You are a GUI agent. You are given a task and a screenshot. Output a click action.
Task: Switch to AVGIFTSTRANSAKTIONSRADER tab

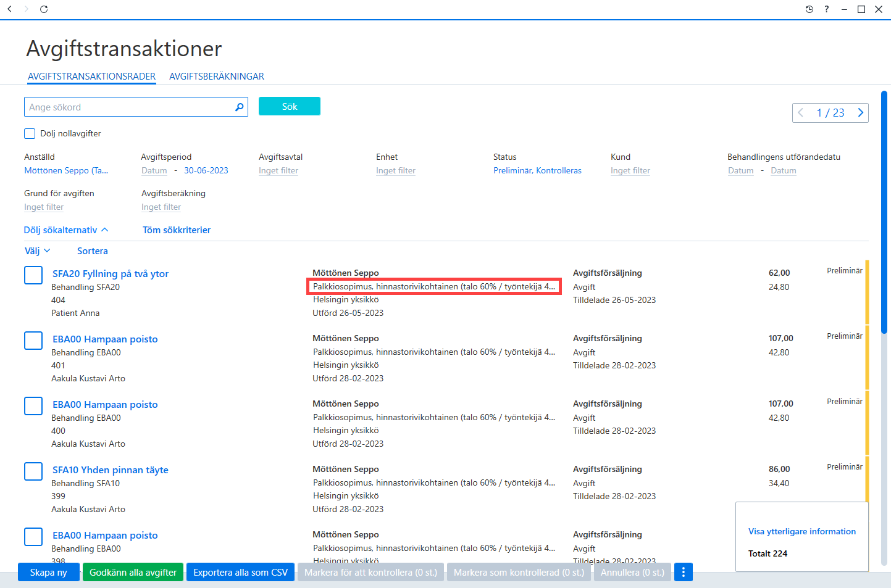[92, 76]
